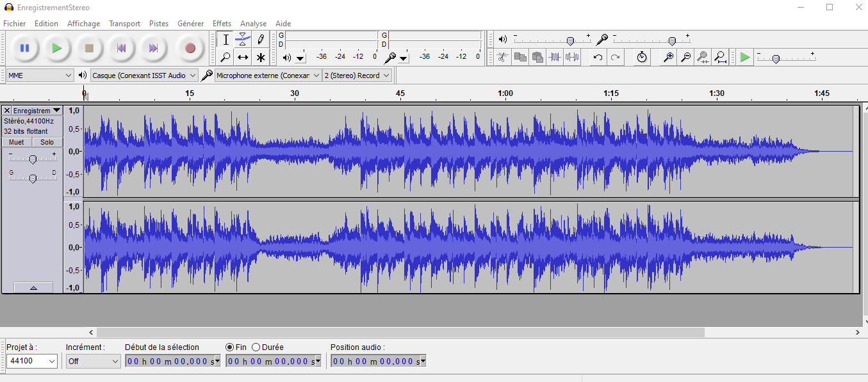
Task: Zoom out of the waveform
Action: click(685, 58)
